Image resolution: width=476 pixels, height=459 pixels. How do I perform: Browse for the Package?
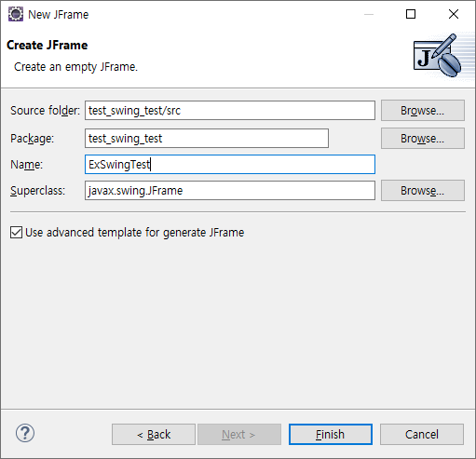(423, 139)
